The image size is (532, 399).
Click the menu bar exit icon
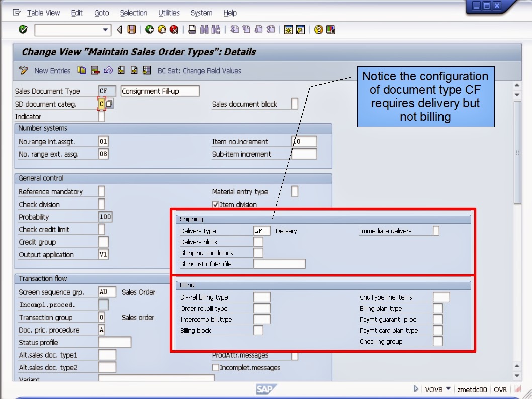17,13
